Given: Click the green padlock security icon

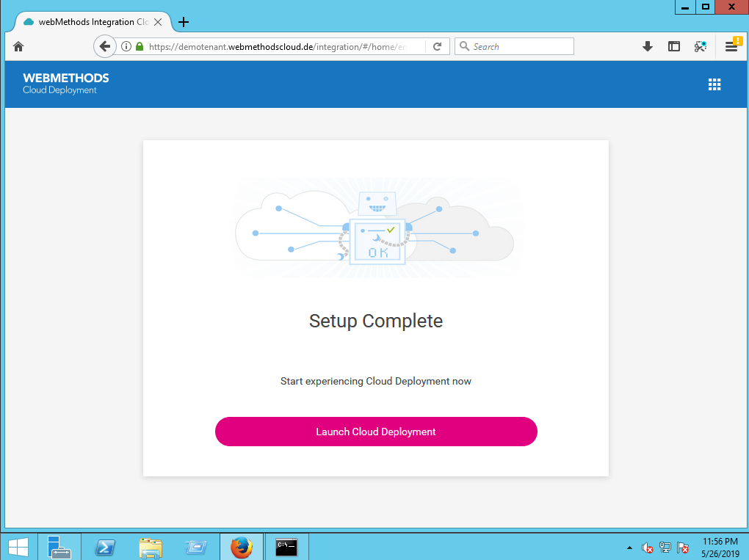Looking at the screenshot, I should pos(140,46).
